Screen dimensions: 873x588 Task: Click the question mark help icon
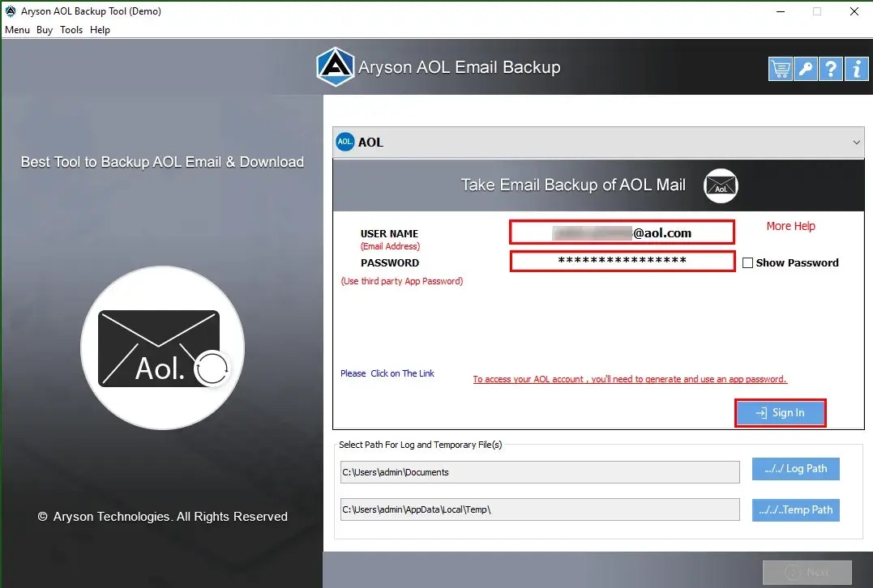(831, 69)
